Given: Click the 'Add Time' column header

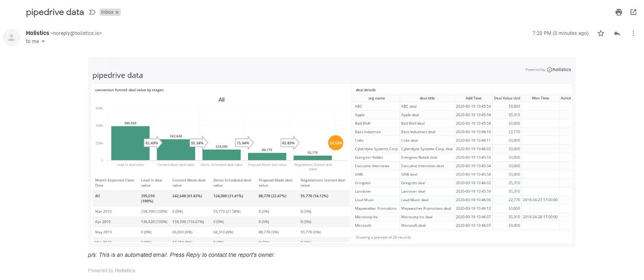Looking at the screenshot, I should tap(473, 98).
